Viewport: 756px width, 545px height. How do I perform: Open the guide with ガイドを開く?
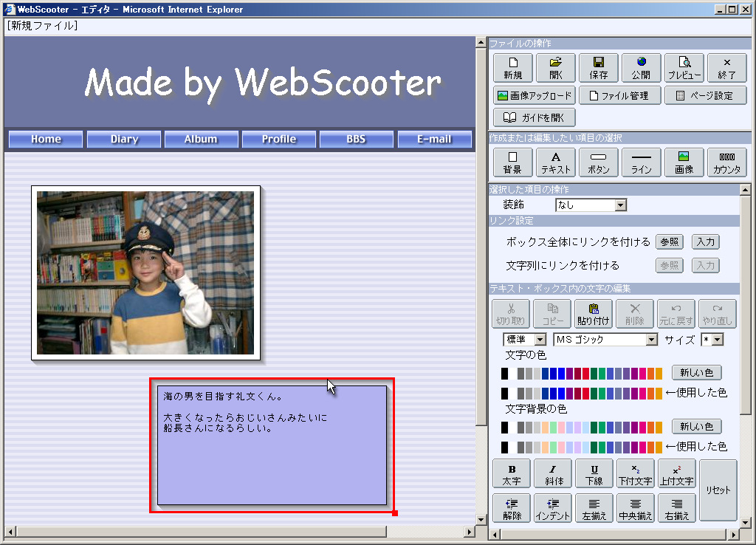click(535, 117)
